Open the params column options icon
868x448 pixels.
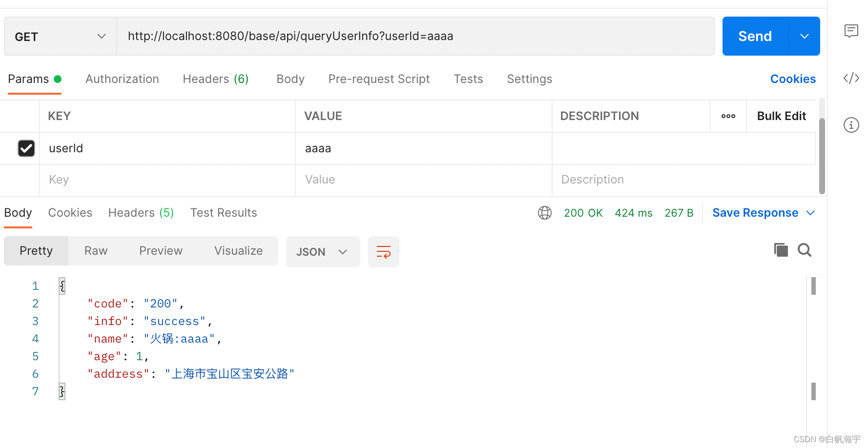coord(728,116)
